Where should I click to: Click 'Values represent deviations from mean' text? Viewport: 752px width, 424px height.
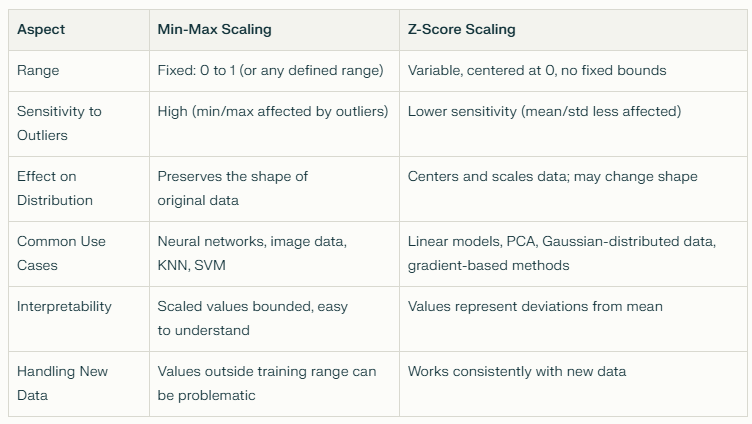534,306
